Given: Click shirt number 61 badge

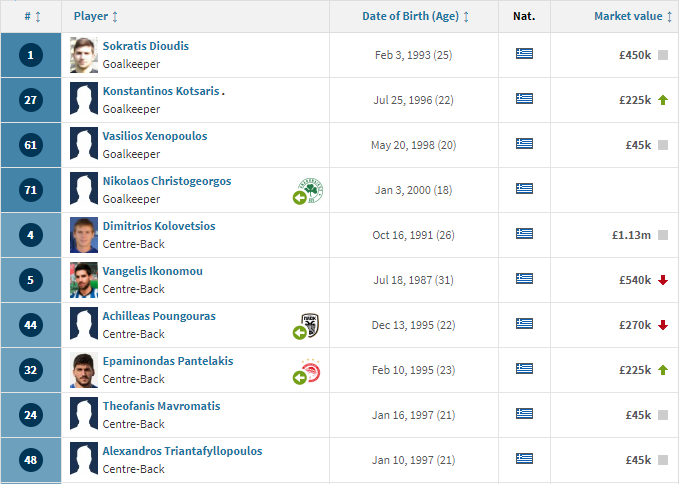Looking at the screenshot, I should click(x=31, y=145).
